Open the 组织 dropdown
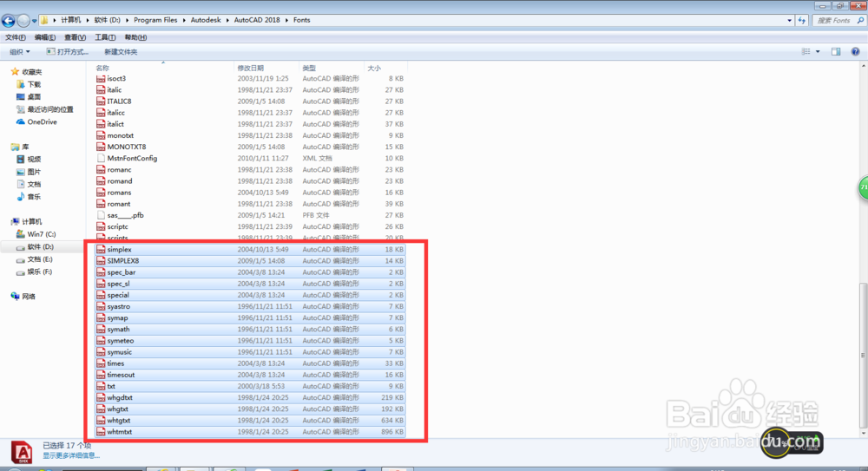 point(19,52)
